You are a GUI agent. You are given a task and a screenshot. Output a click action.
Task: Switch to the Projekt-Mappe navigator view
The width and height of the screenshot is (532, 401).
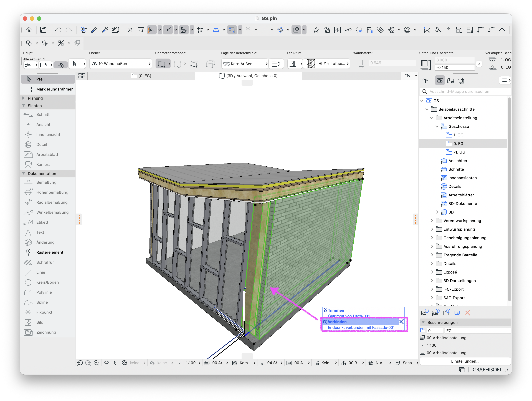pyautogui.click(x=425, y=81)
